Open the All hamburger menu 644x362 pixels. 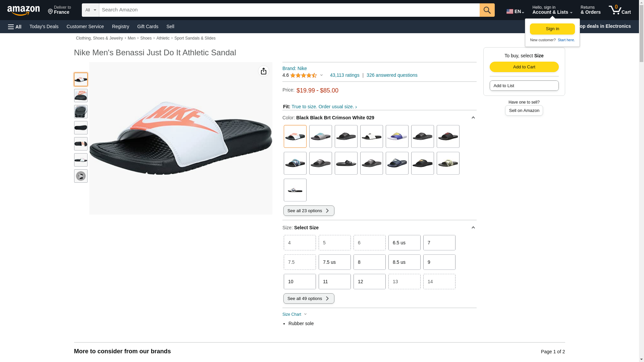pos(15,26)
